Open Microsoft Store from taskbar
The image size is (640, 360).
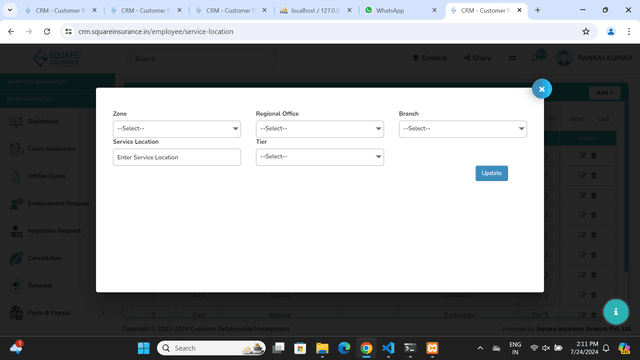[x=300, y=348]
